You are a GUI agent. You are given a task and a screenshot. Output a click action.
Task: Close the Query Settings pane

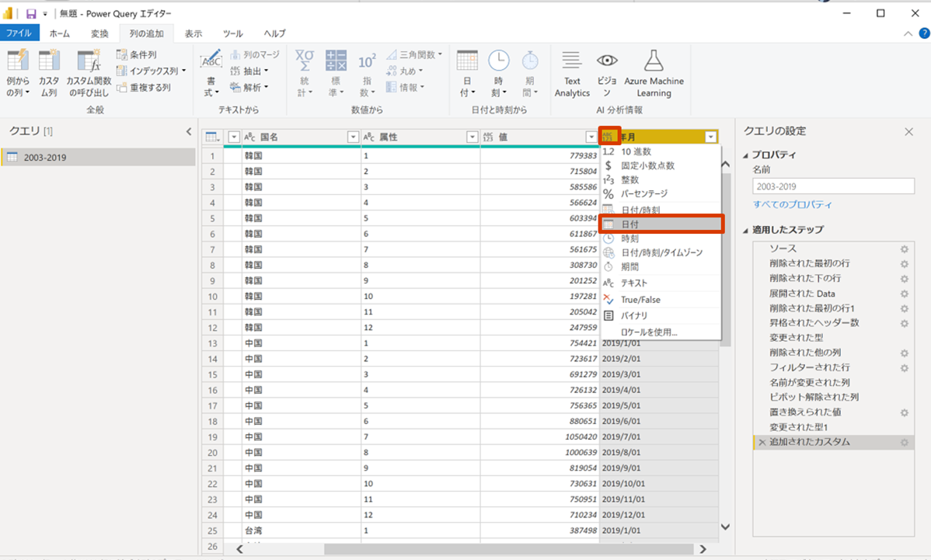tap(908, 132)
